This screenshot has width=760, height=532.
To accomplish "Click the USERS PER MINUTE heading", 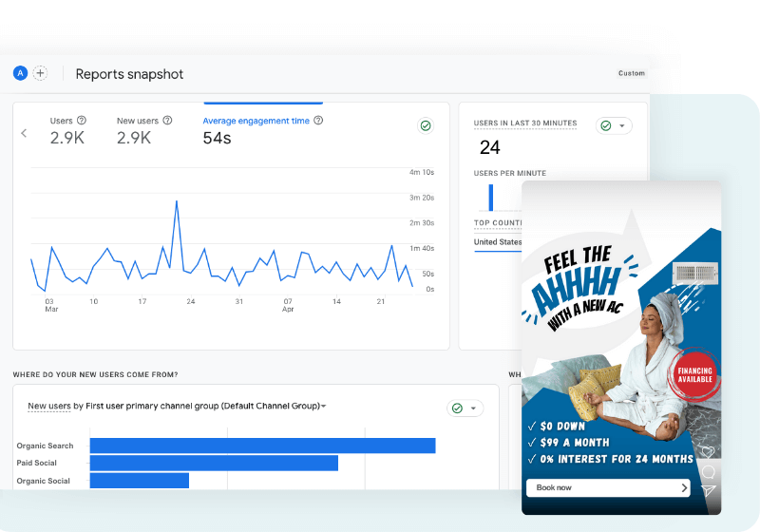I will click(x=510, y=173).
